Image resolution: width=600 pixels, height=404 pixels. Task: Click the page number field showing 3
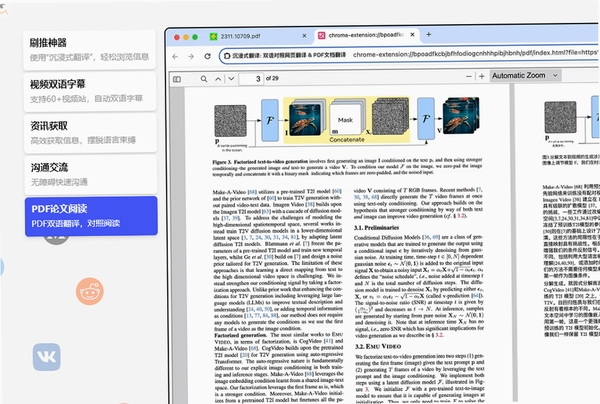[251, 79]
